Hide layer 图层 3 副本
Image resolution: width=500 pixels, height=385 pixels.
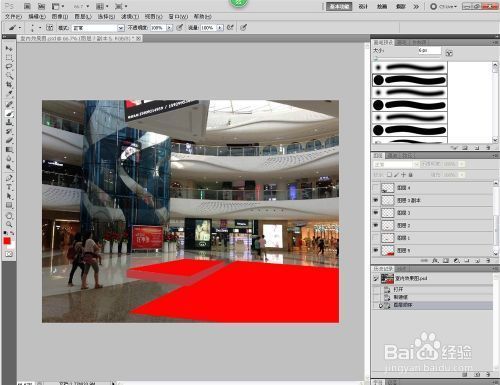pos(376,200)
